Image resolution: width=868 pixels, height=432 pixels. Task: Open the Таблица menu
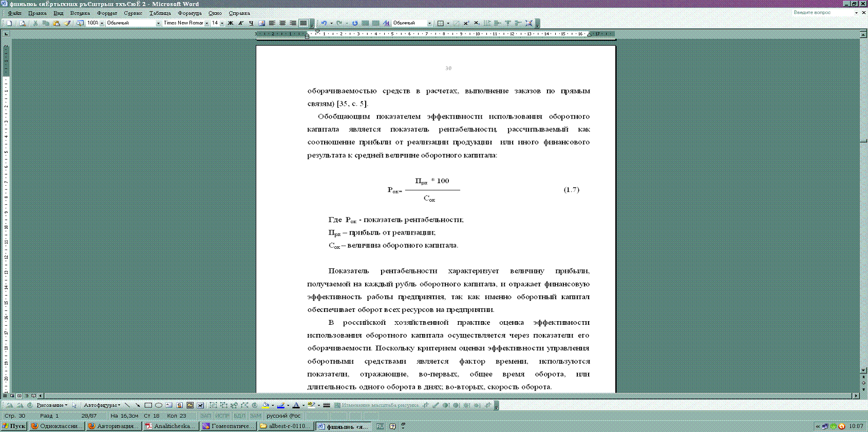[x=160, y=13]
